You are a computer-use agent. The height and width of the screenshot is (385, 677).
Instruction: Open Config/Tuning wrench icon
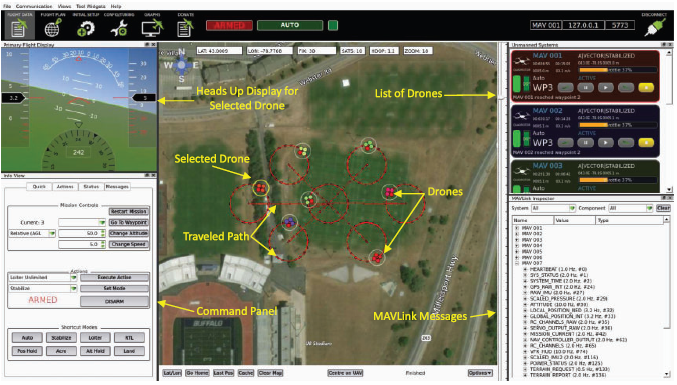pos(118,28)
